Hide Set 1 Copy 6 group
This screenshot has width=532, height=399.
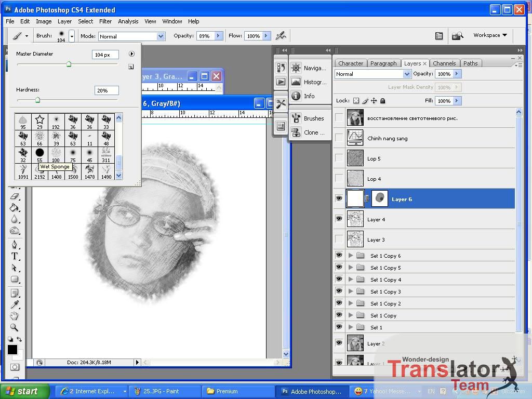click(x=339, y=255)
